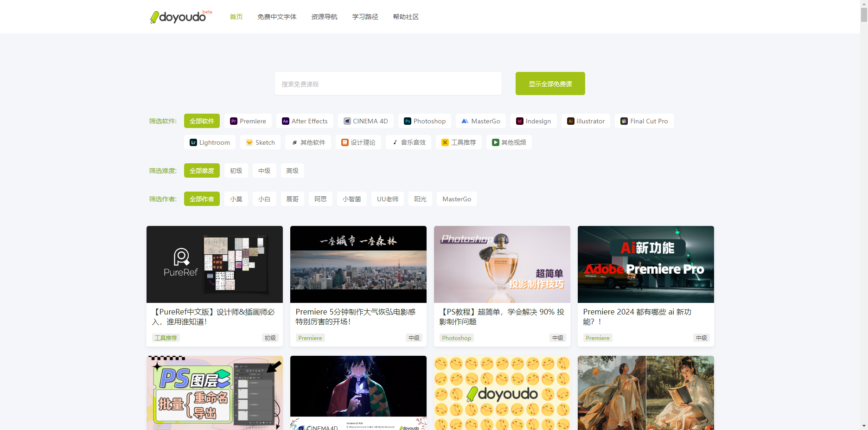
Task: Filter author by 小白
Action: (x=264, y=199)
